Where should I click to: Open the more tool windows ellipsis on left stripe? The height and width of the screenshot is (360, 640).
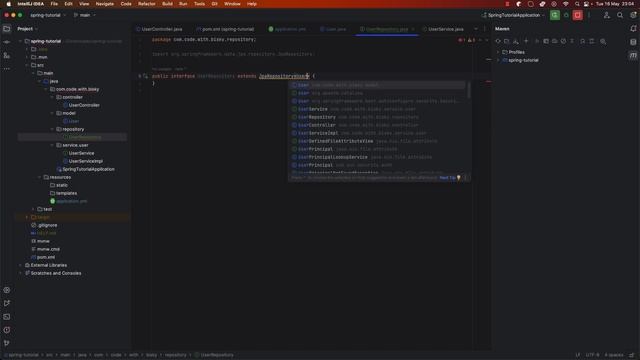[x=7, y=69]
